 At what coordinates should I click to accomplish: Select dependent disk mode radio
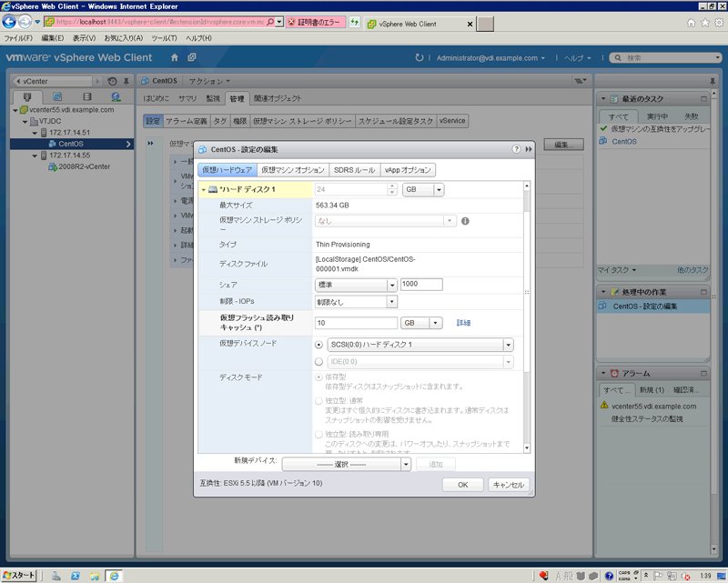point(318,377)
